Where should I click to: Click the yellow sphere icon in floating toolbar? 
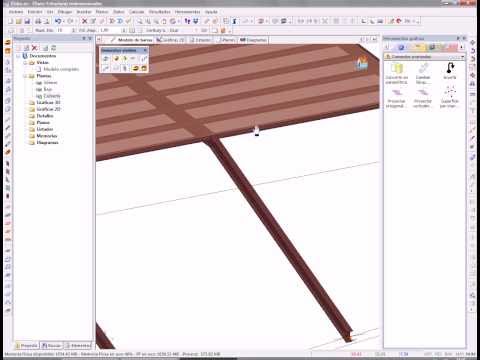[x=116, y=59]
